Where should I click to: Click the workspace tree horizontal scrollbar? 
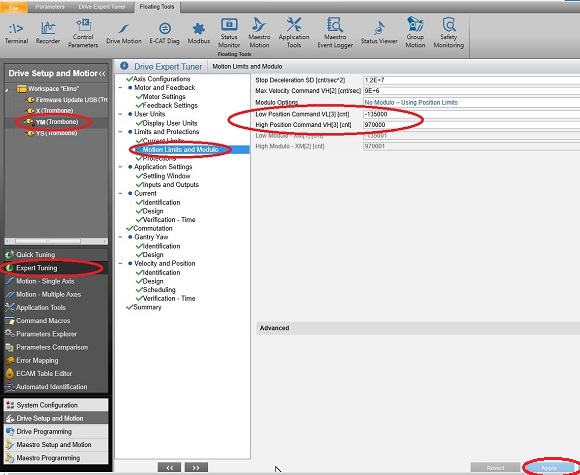(56, 241)
